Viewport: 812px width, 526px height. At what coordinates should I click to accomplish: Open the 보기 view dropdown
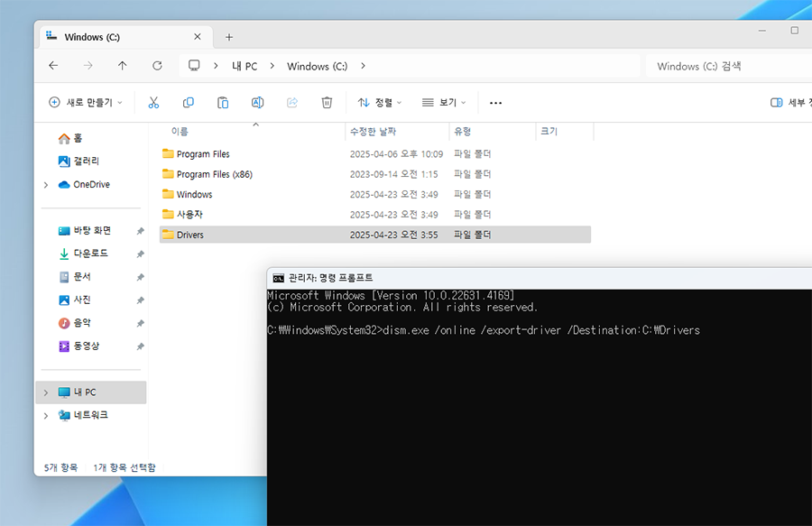[x=444, y=103]
